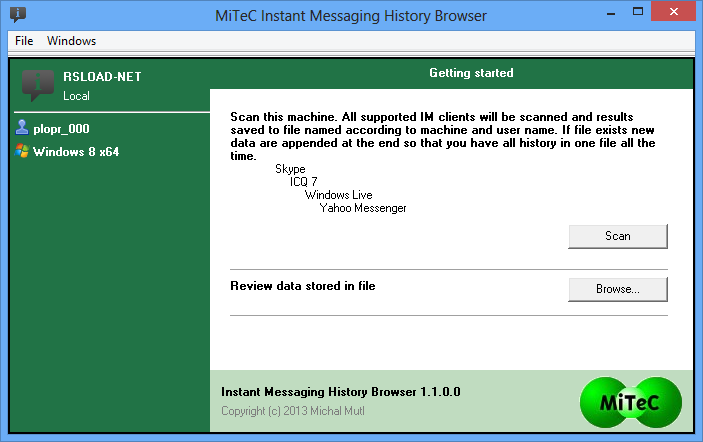The image size is (703, 442).
Task: Click the Scan button
Action: pos(618,236)
